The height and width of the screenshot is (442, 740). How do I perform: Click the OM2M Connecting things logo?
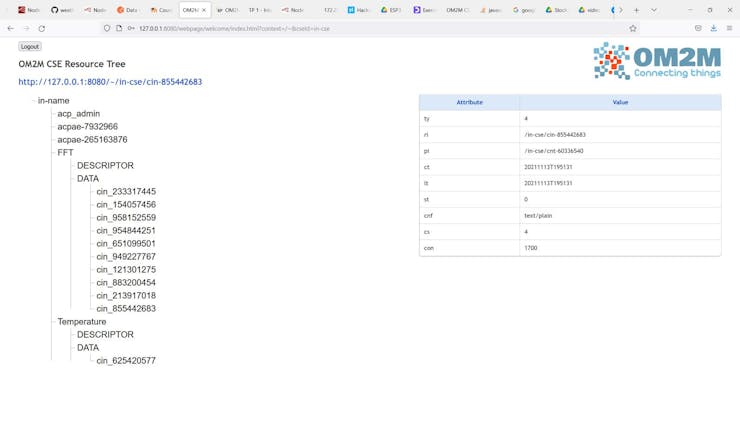pyautogui.click(x=657, y=61)
